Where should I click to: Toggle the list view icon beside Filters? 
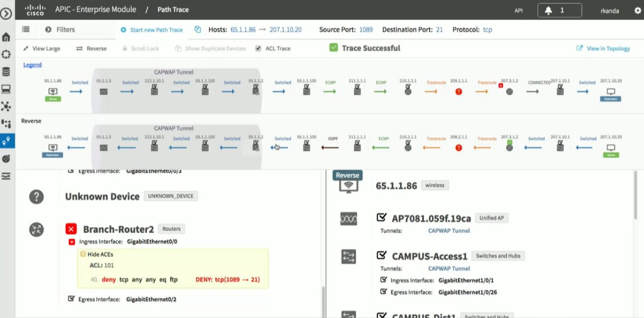coord(25,29)
